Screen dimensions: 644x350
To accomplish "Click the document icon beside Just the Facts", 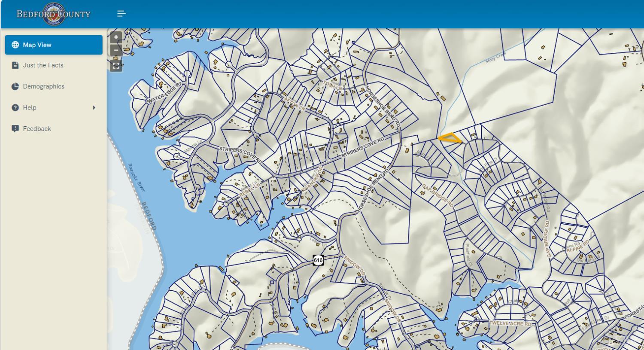I will pos(15,65).
